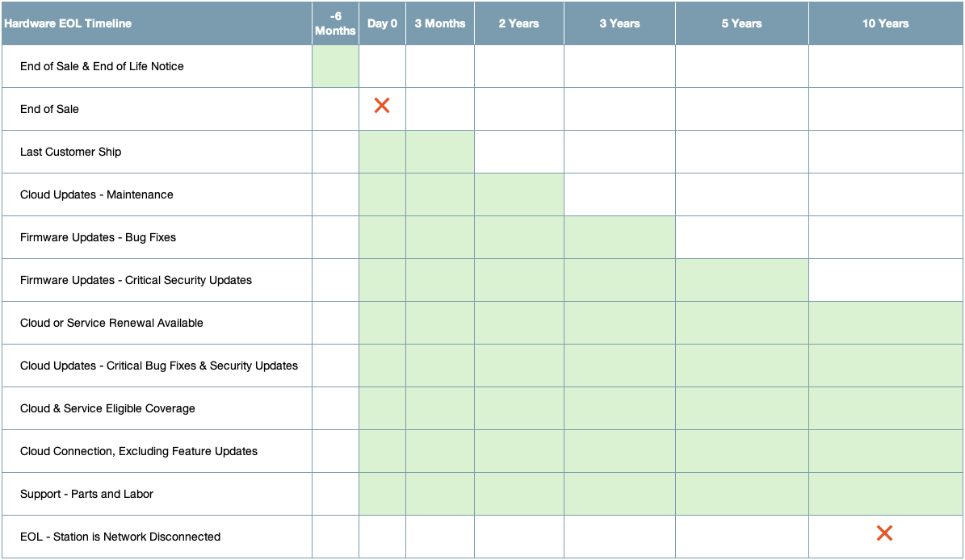Select the 2 Years column header

(518, 23)
